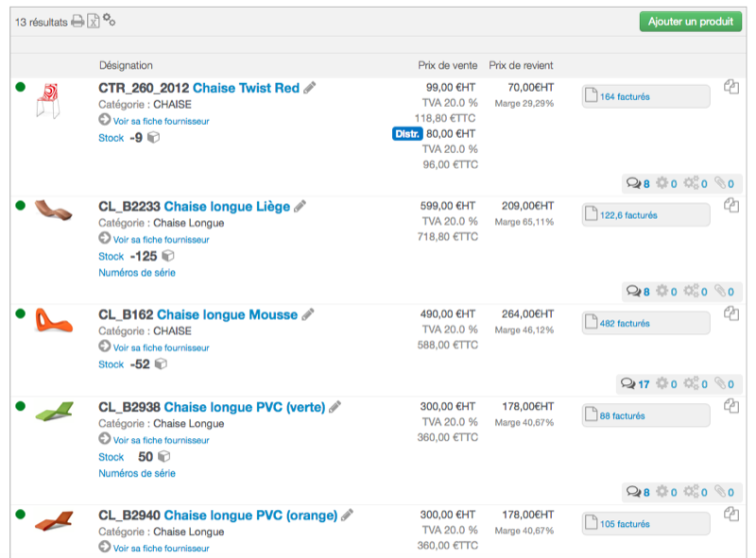Edit Chaise longue Liège pencil icon
Viewport: 756px width, 558px height.
300,206
